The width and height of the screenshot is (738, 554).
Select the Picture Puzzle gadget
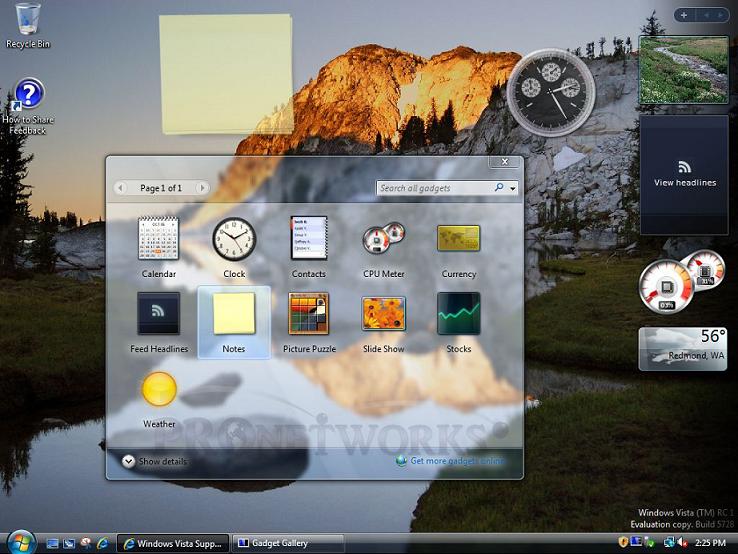click(308, 314)
